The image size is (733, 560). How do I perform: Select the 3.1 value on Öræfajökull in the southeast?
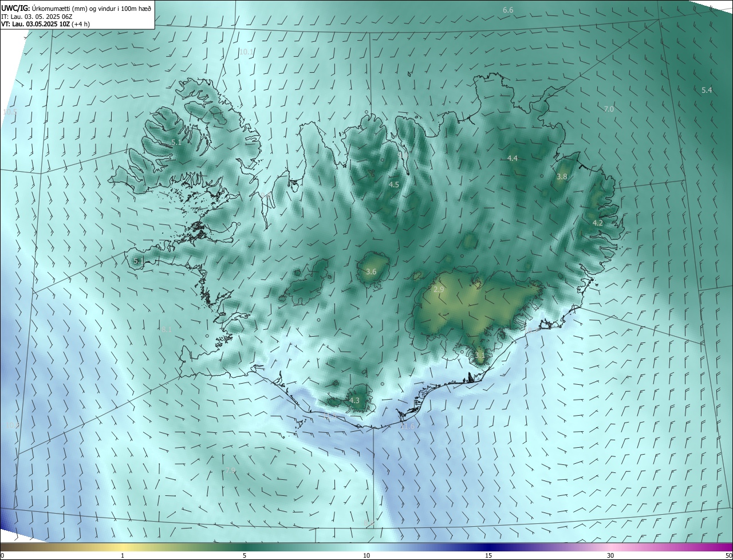pos(480,355)
